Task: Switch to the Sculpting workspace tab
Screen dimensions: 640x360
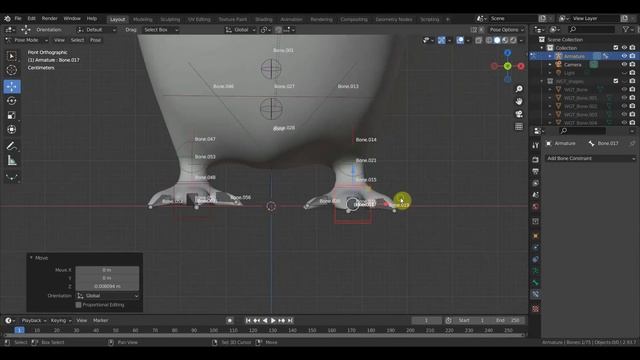Action: click(x=170, y=19)
